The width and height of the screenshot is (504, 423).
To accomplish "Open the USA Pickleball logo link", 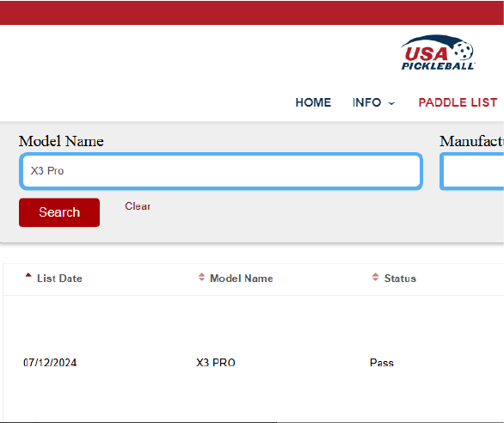I will [x=438, y=52].
